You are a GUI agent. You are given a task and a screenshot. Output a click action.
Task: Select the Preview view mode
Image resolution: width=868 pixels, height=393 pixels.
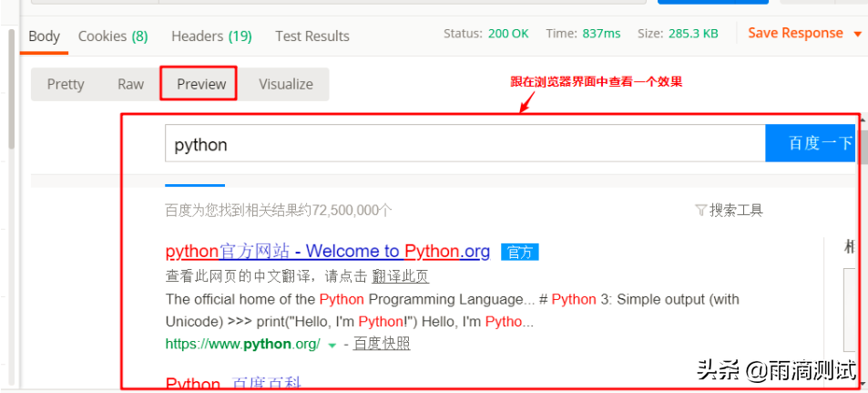201,84
